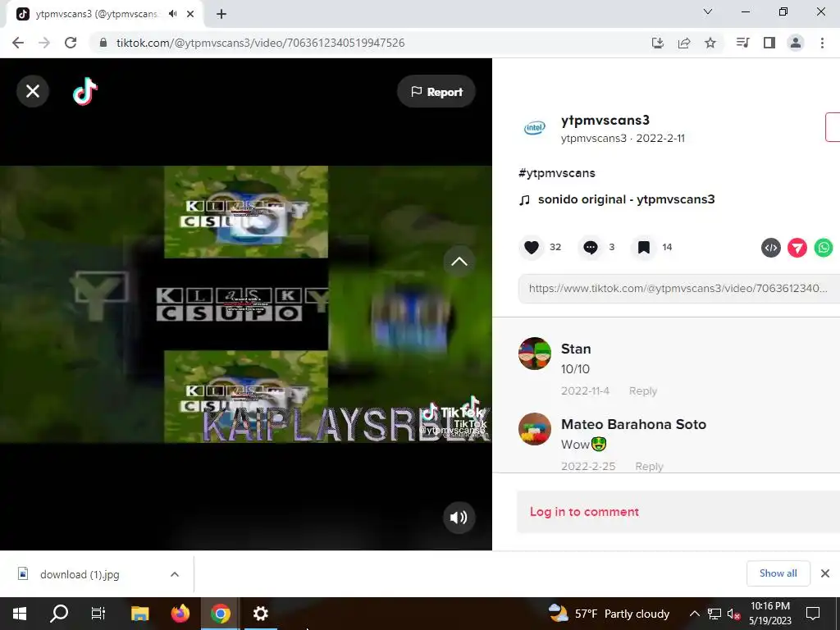This screenshot has width=840, height=630.
Task: Open comments via speech bubble icon
Action: click(591, 248)
